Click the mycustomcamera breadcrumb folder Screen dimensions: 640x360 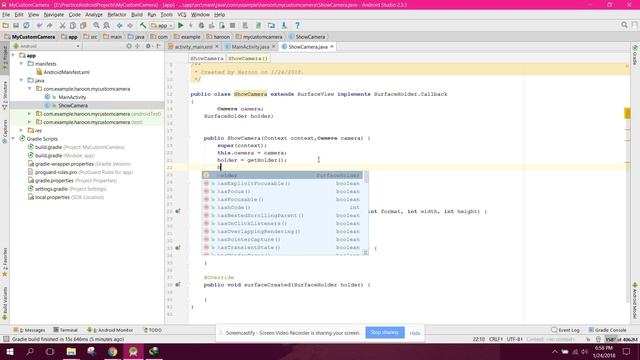pyautogui.click(x=259, y=37)
